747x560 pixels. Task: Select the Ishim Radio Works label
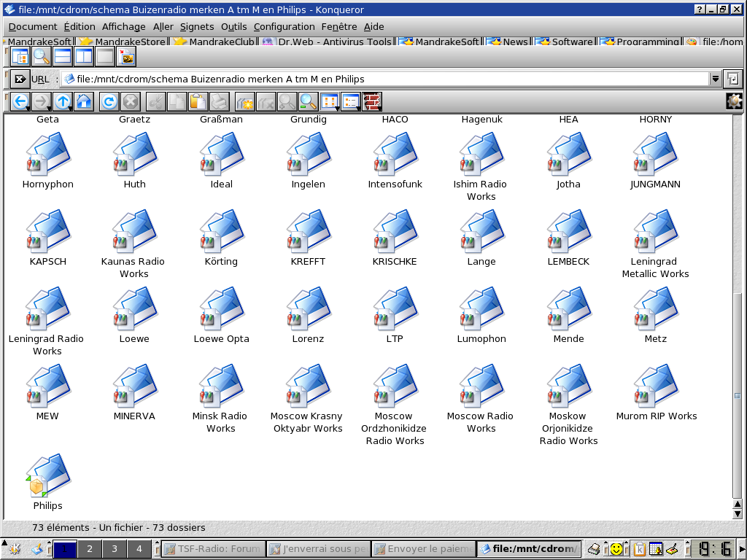click(481, 190)
